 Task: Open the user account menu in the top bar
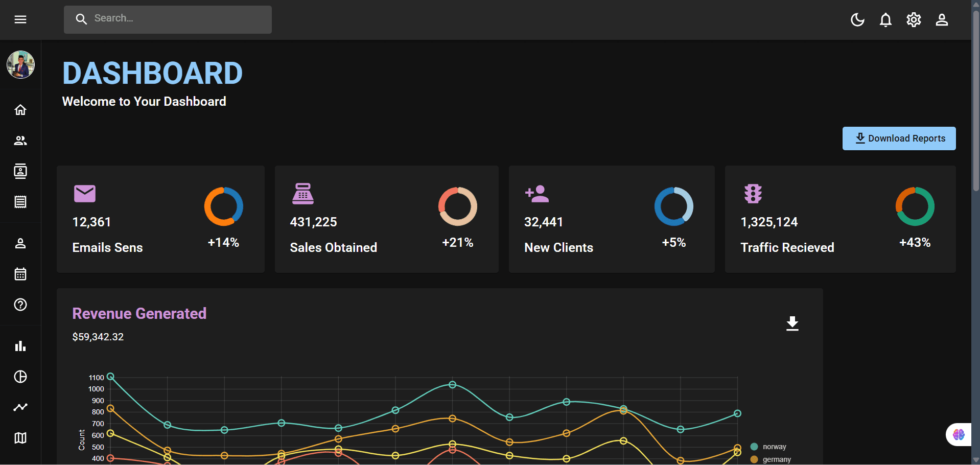[942, 20]
